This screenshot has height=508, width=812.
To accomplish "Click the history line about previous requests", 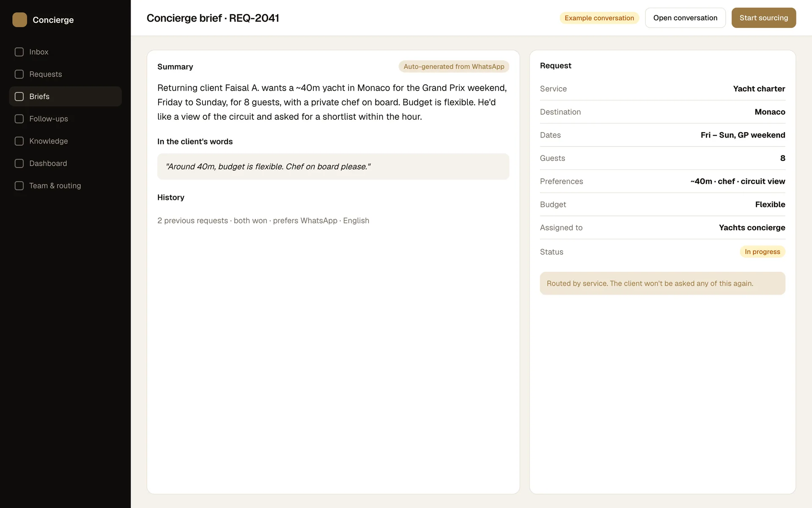I will [x=263, y=221].
